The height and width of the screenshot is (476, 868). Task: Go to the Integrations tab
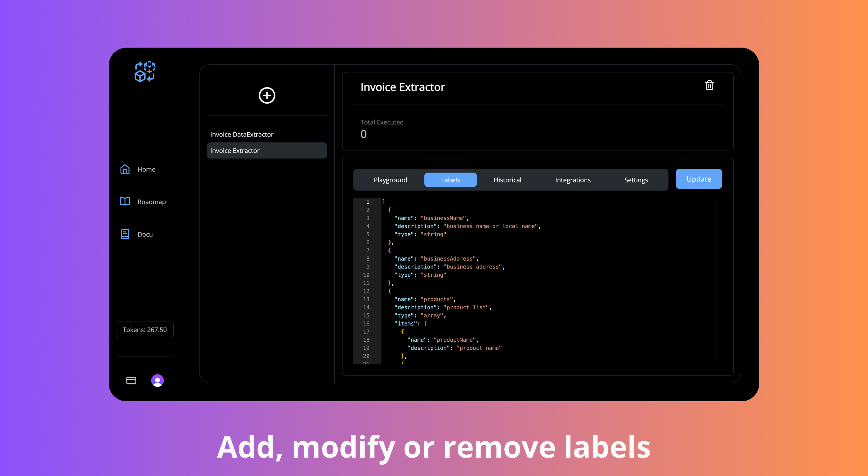pos(573,180)
